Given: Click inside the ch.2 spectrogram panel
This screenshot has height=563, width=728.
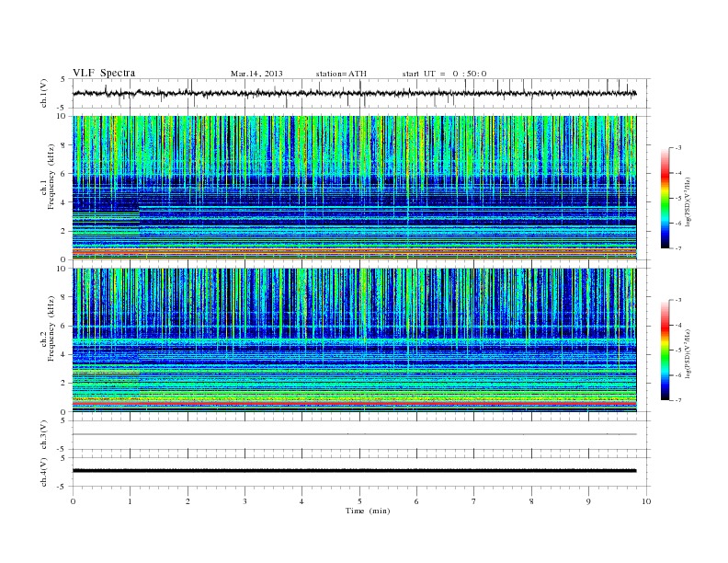Looking at the screenshot, I should [354, 340].
